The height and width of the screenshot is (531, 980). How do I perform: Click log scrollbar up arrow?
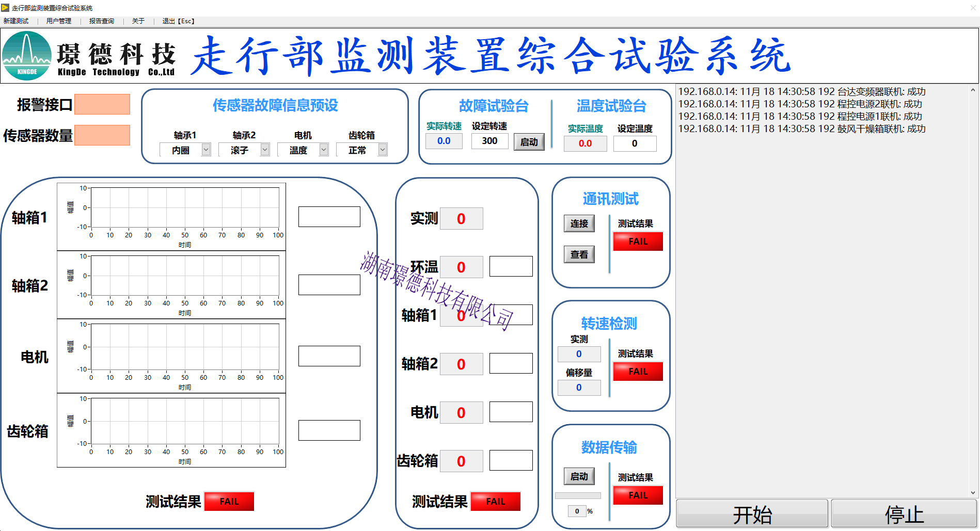pos(973,90)
